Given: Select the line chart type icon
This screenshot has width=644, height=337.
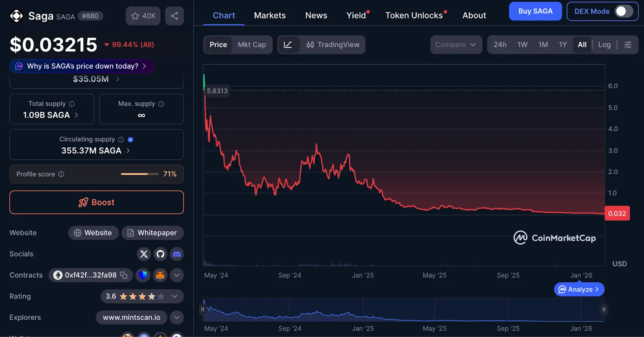Looking at the screenshot, I should point(288,45).
